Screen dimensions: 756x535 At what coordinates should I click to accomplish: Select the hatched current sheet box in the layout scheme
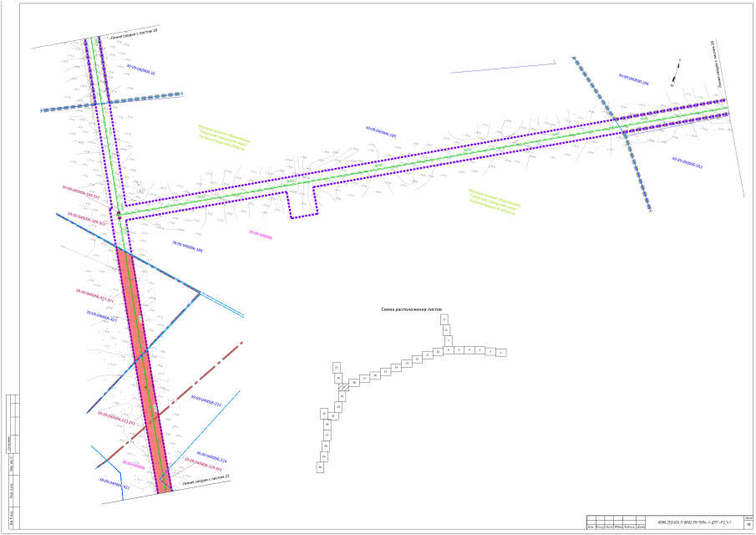(342, 388)
